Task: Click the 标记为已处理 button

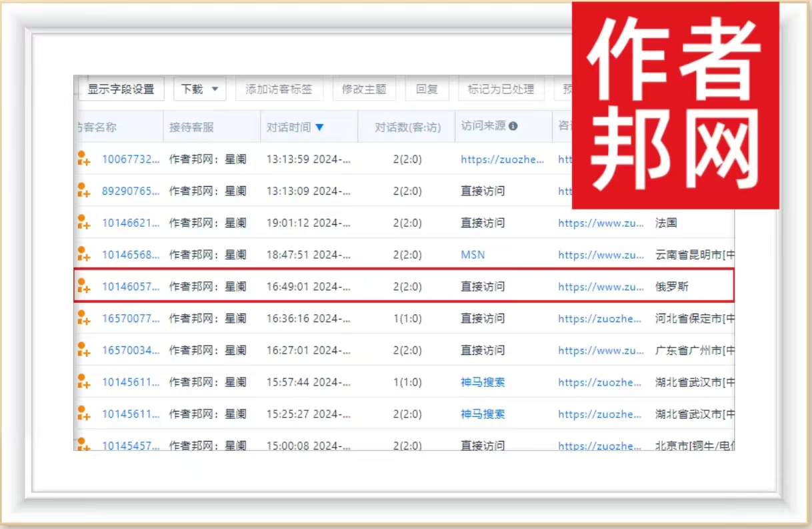Action: [501, 89]
